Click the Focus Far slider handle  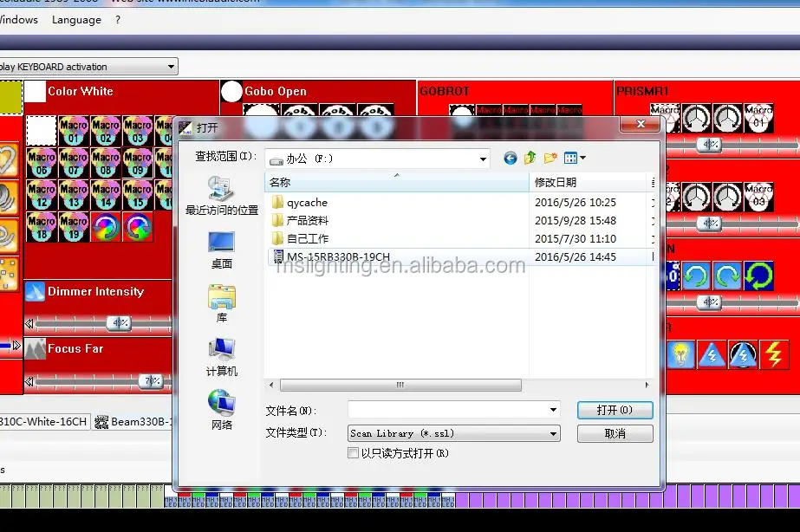click(x=152, y=380)
